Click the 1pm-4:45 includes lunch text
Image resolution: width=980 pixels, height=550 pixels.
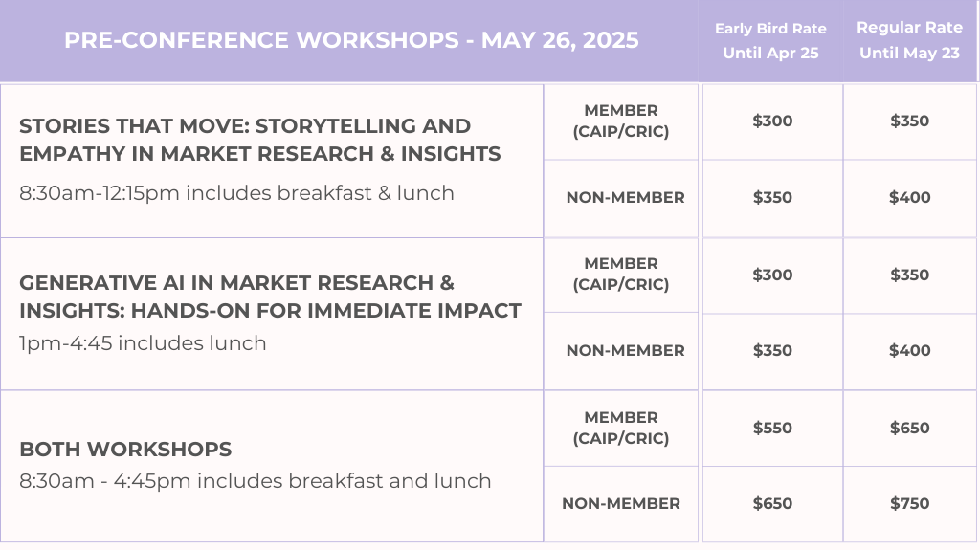[x=143, y=343]
